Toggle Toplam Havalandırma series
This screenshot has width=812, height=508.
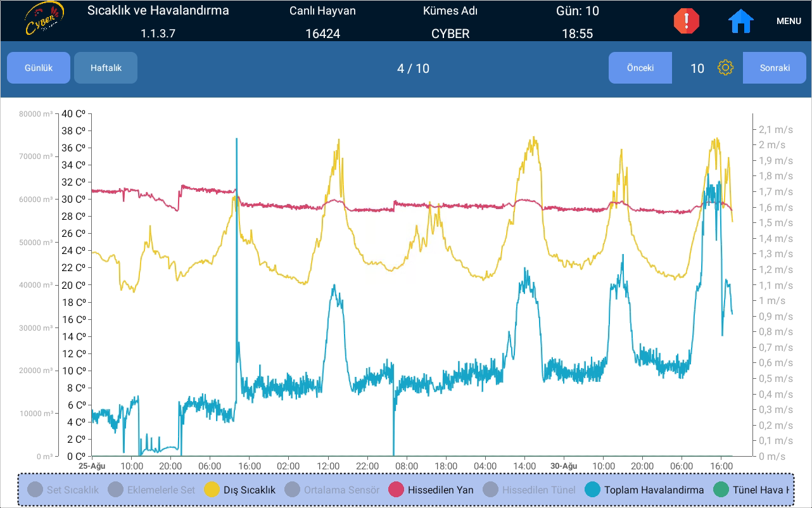coord(644,490)
